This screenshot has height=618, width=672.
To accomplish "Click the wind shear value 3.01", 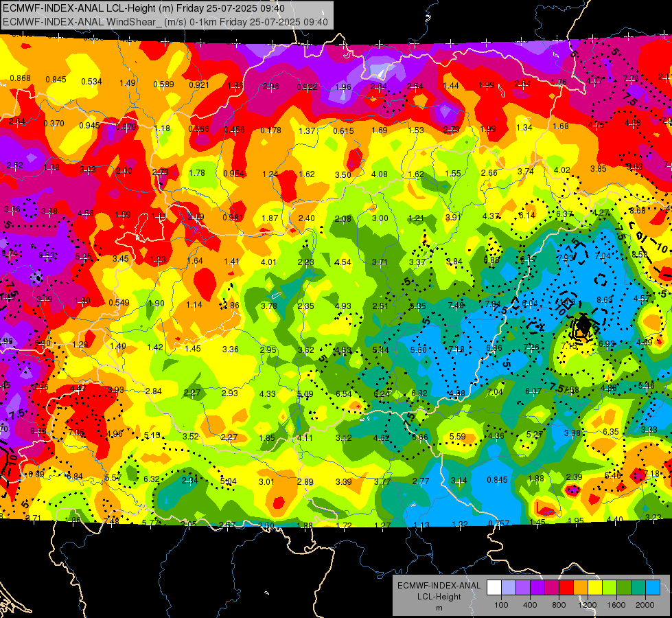I will [266, 481].
